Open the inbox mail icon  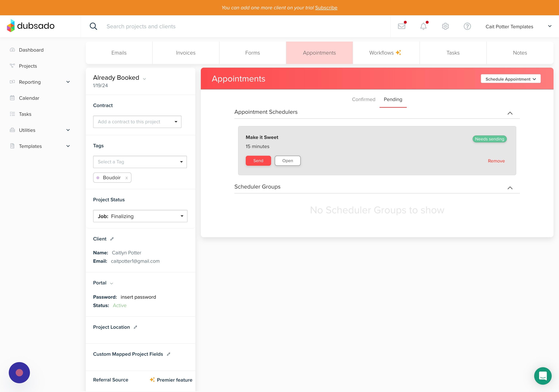401,26
